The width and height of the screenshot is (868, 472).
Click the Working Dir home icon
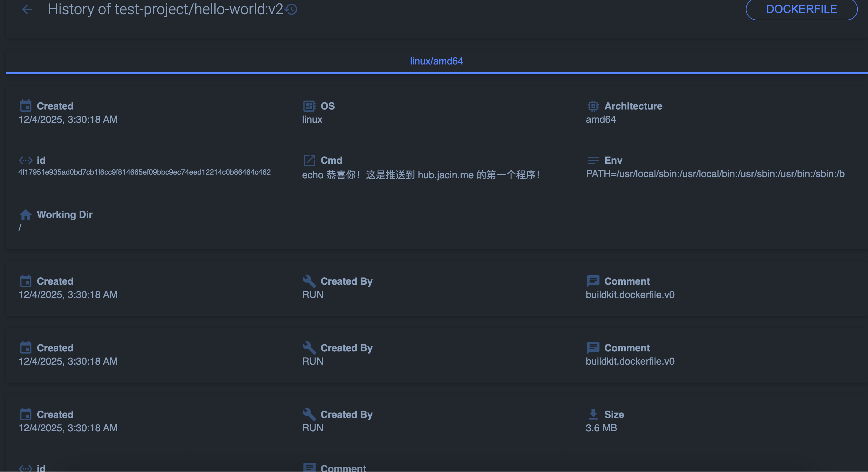pos(26,215)
